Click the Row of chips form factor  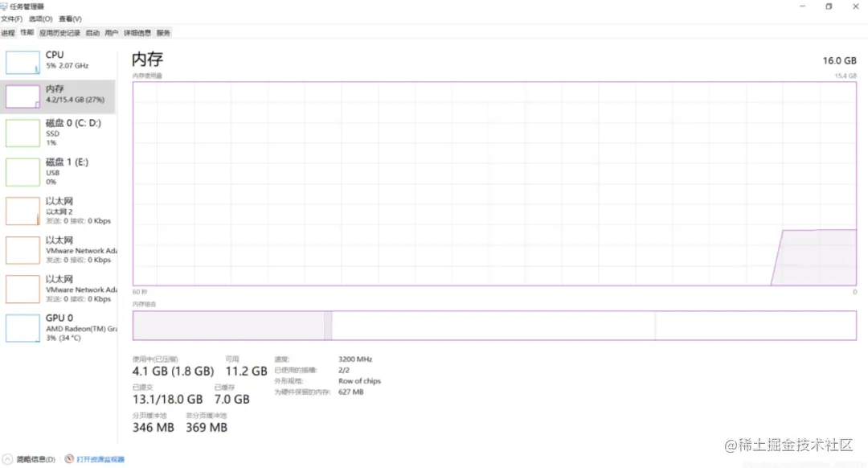(x=360, y=381)
